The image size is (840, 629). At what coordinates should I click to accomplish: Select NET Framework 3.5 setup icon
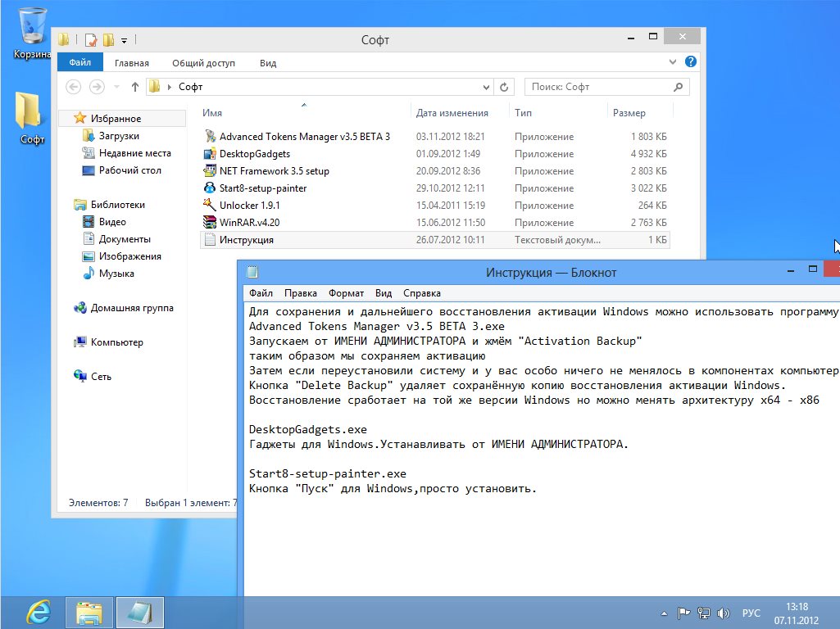(x=210, y=171)
